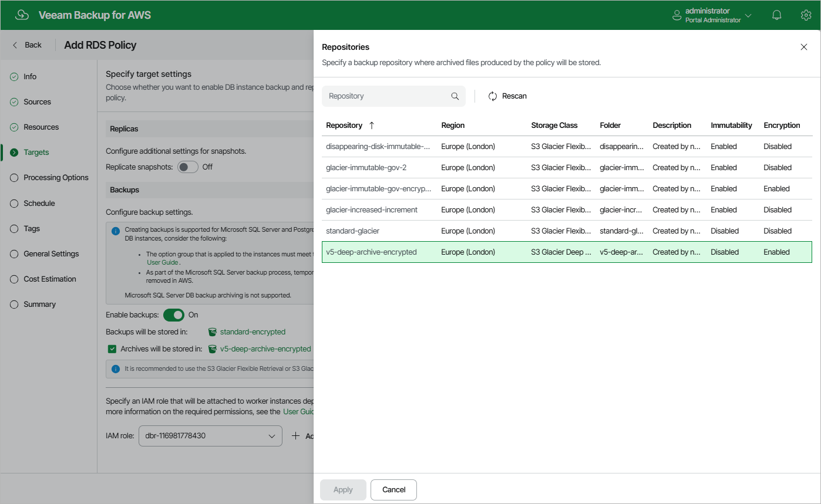
Task: Click the Rescan circular arrows icon
Action: point(493,96)
